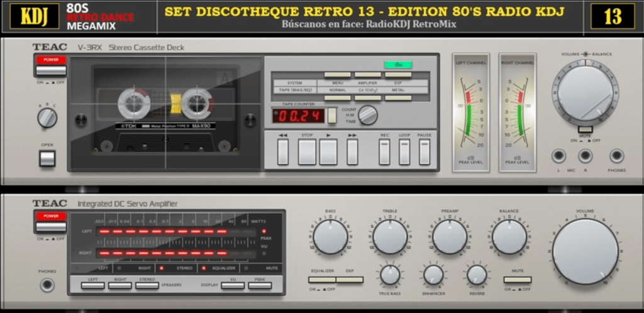Adjust the large amplifier VOLUME knob
Image resolution: width=644 pixels, height=313 pixels.
(x=586, y=251)
